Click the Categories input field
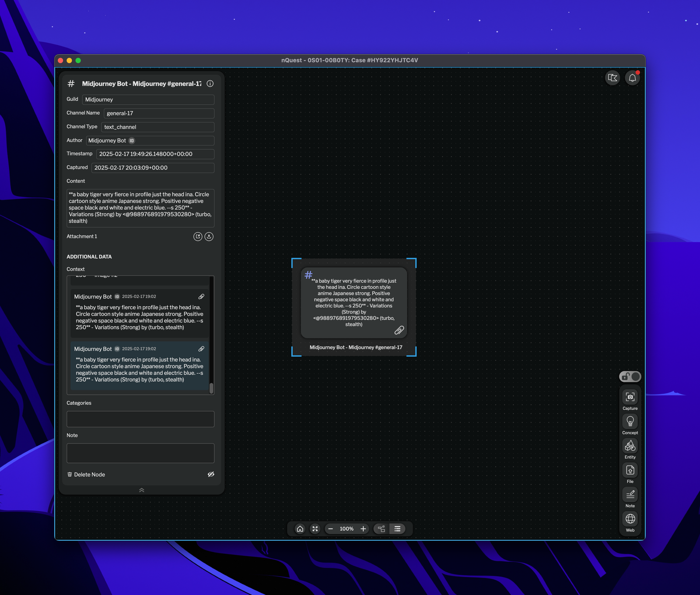Image resolution: width=700 pixels, height=595 pixels. [x=140, y=419]
